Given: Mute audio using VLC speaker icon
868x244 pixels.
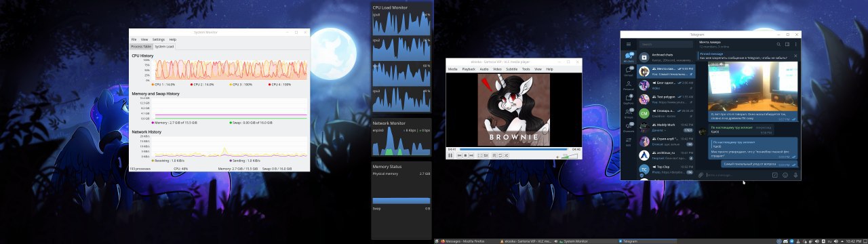Looking at the screenshot, I should pyautogui.click(x=557, y=157).
